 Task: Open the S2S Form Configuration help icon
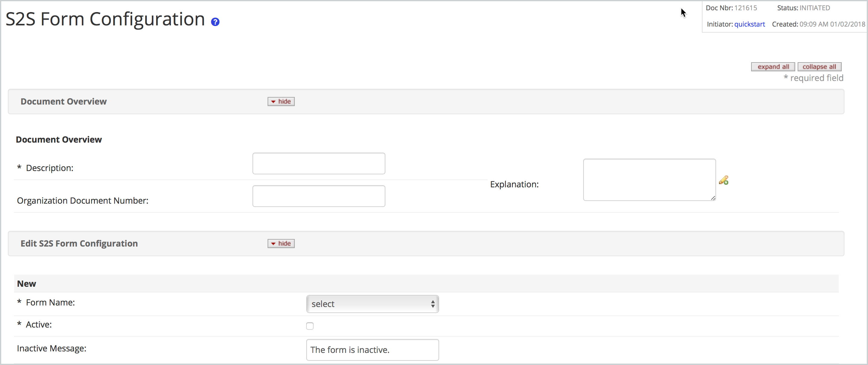215,21
